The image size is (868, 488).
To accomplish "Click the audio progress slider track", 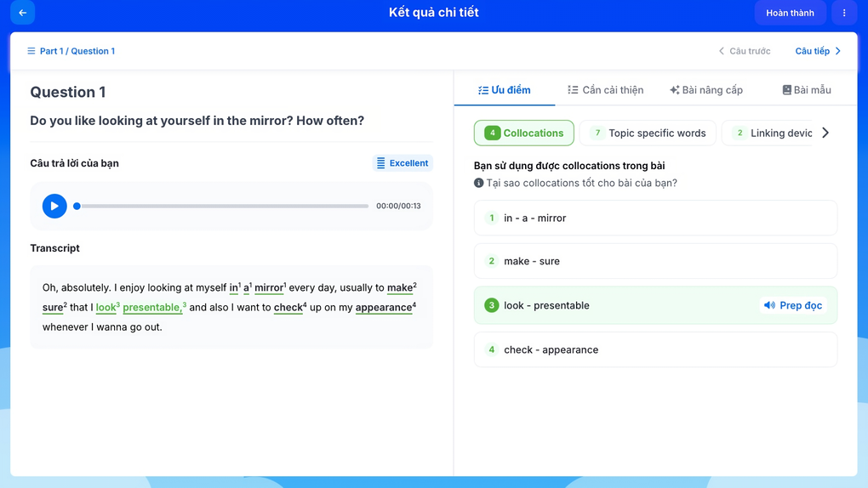I will tap(223, 206).
